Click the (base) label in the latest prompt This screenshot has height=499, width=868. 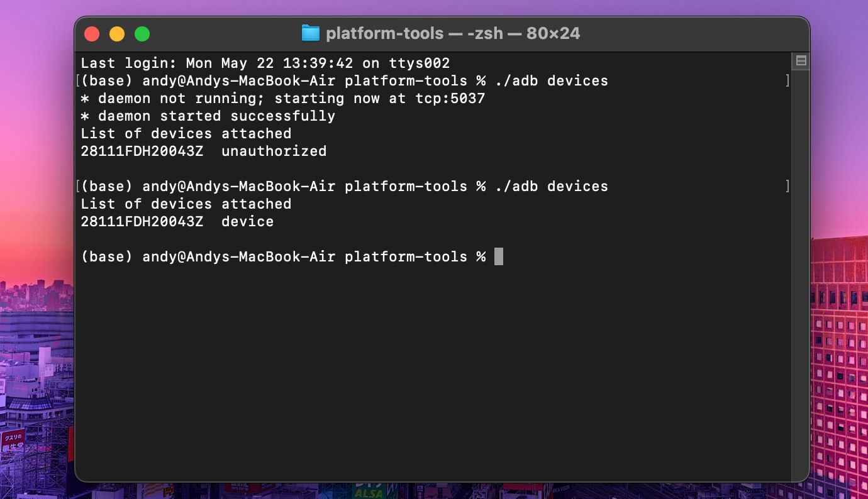pyautogui.click(x=105, y=256)
